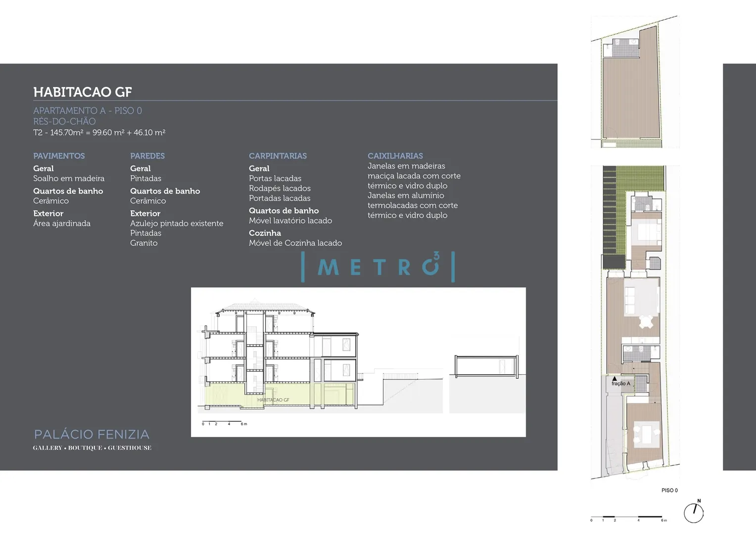
Task: Select 'Quartos de banho' under PAVIMENTOS
Action: tap(68, 191)
